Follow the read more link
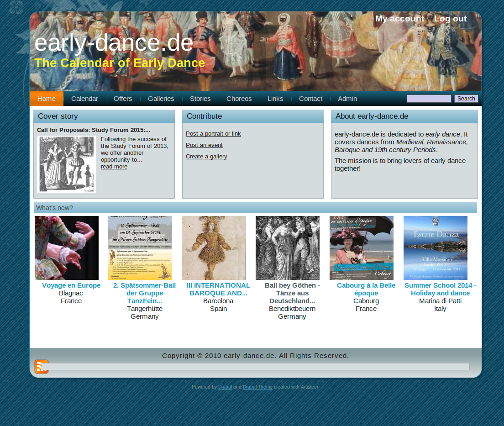Viewport: 504px width, 426px height. [114, 167]
